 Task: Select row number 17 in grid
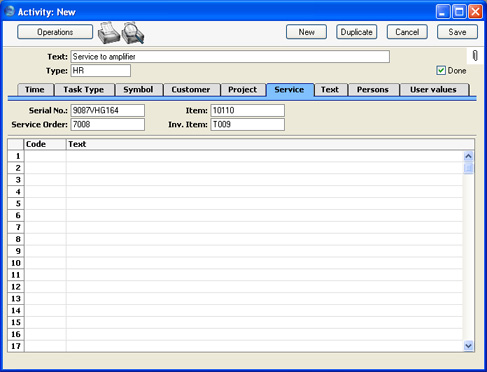[16, 346]
